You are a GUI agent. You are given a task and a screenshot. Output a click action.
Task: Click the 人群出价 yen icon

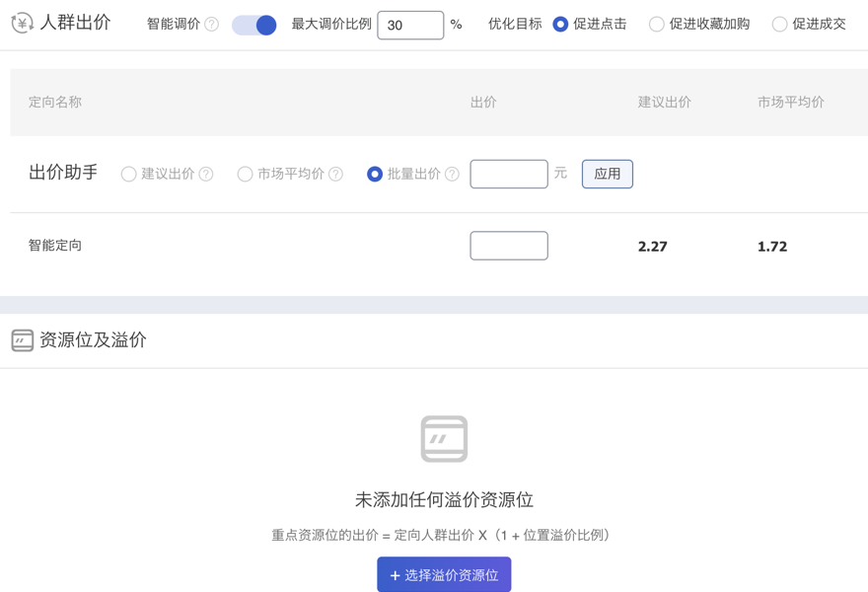pos(22,24)
